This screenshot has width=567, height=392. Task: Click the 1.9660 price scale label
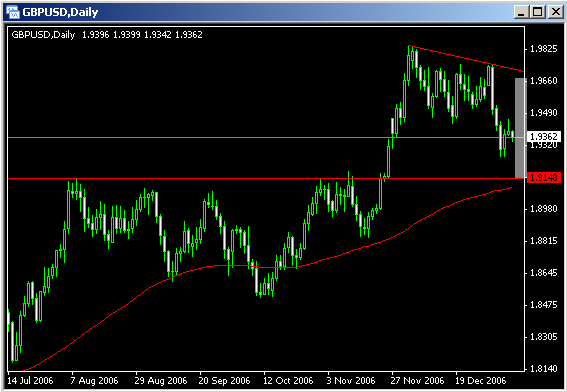click(x=543, y=81)
